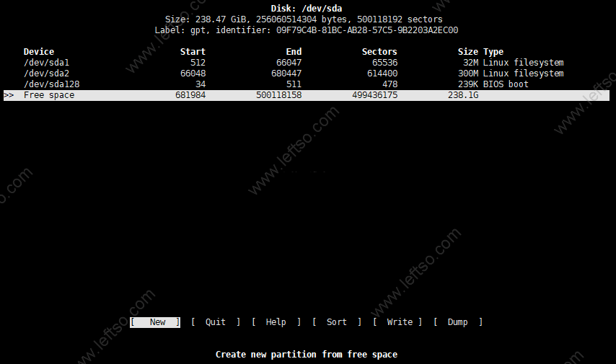
Task: Pick the /dev/sda128 partition row
Action: point(51,84)
